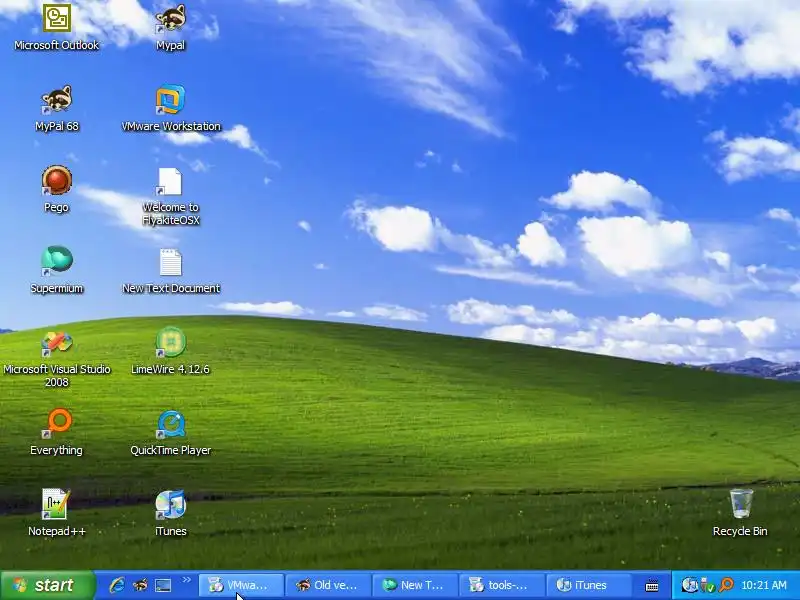Screen dimensions: 800x600
Task: Open Internet Explorer from Quick Launch
Action: (x=117, y=585)
